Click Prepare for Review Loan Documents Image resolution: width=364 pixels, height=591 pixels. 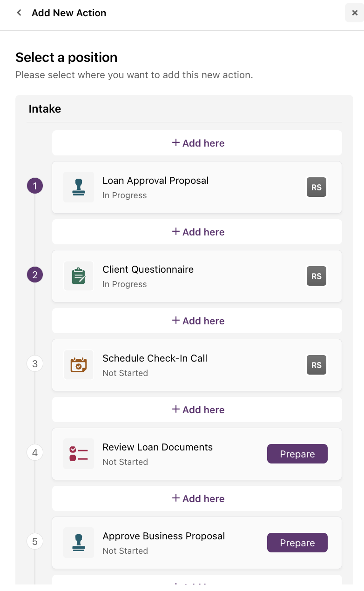click(297, 454)
